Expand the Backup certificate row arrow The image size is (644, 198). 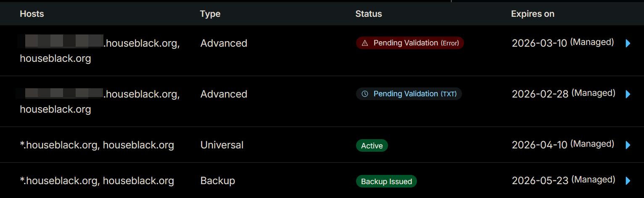[x=628, y=181]
